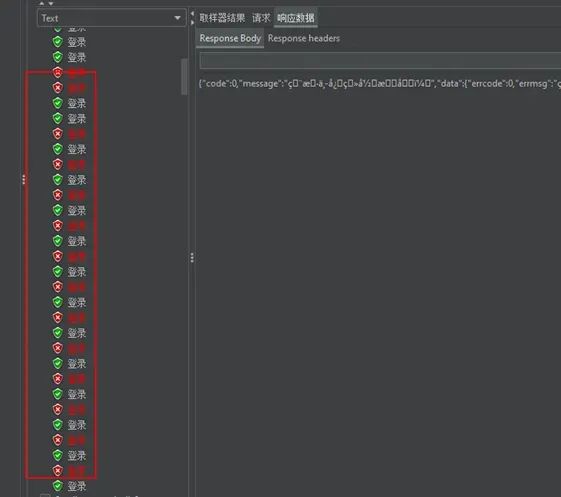Screen dimensions: 561x497
Task: Click the expand-right arrow on split pane divider
Action: (x=192, y=23)
